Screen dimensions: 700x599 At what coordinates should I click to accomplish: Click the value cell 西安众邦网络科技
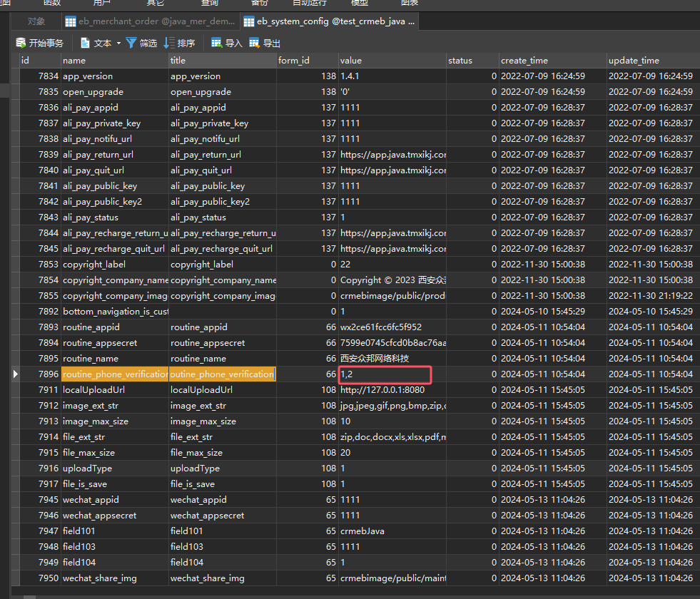(x=392, y=359)
